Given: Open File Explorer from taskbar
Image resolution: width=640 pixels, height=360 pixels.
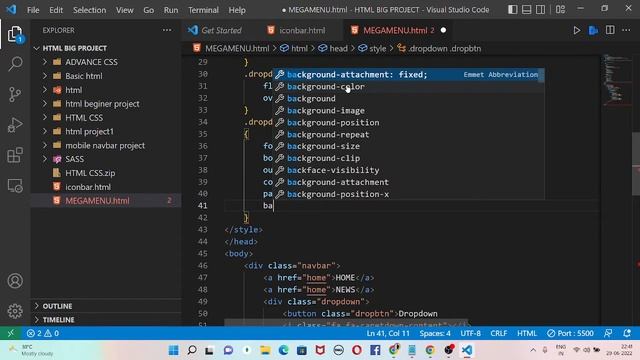Looking at the screenshot, I should (265, 350).
